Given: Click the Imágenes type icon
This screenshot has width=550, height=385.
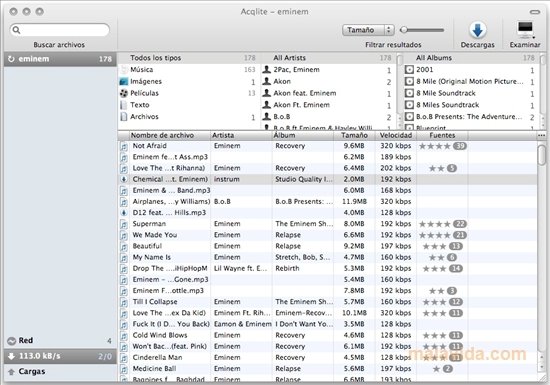Looking at the screenshot, I should (124, 82).
